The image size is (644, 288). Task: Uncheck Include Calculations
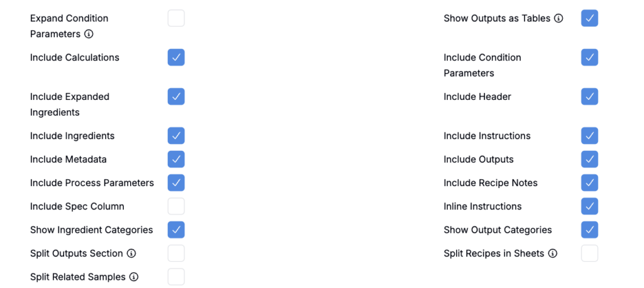(x=176, y=57)
